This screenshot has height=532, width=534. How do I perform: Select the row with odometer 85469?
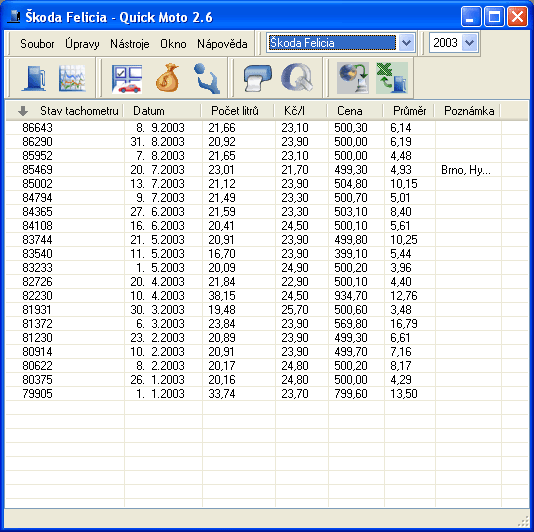(267, 170)
